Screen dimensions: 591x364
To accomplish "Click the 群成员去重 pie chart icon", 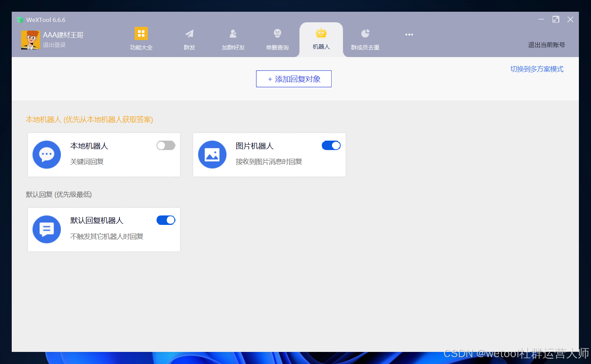I will (365, 34).
